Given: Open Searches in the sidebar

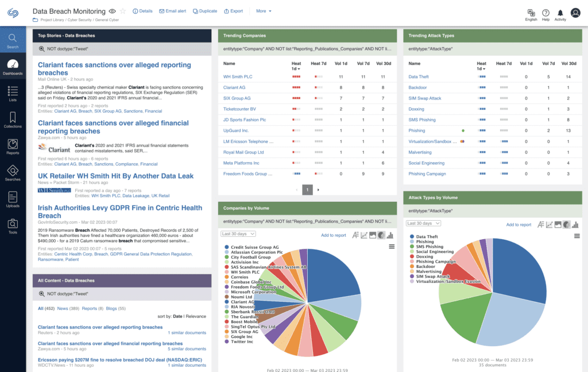Looking at the screenshot, I should click(x=13, y=173).
